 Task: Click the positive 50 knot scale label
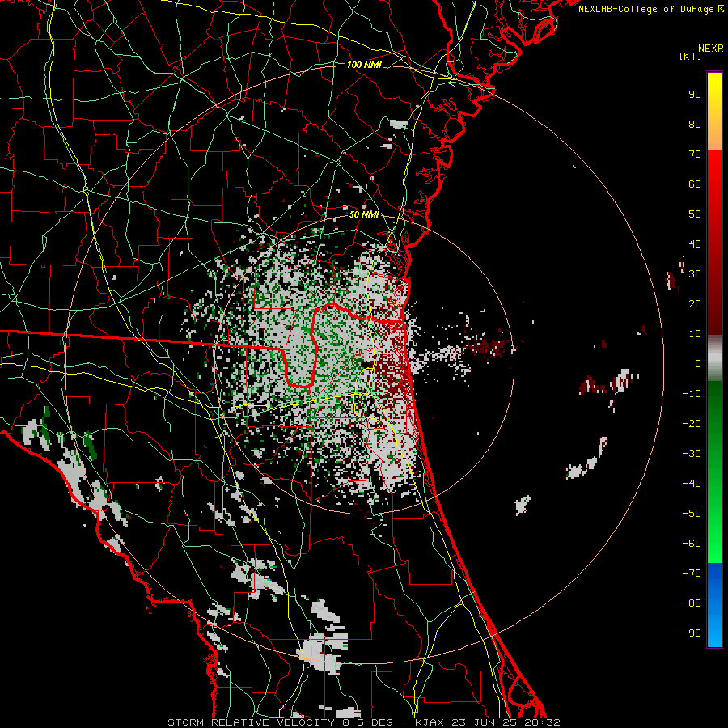(x=695, y=214)
